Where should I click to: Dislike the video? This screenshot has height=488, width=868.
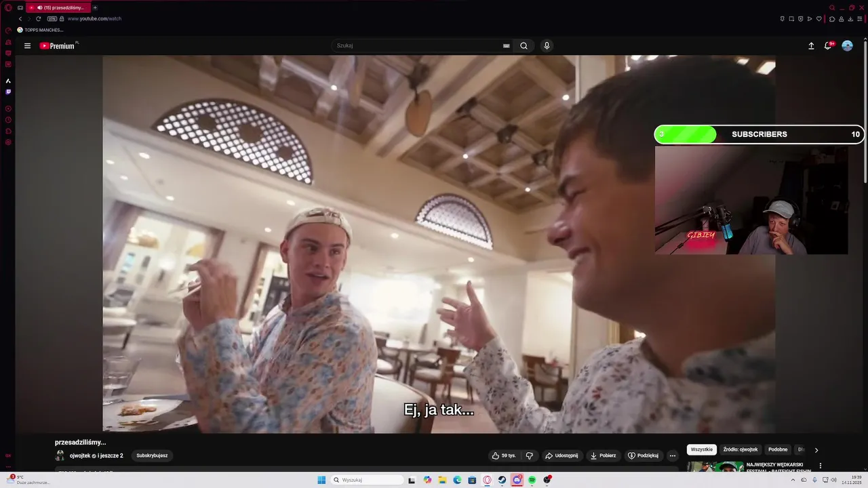pyautogui.click(x=530, y=455)
